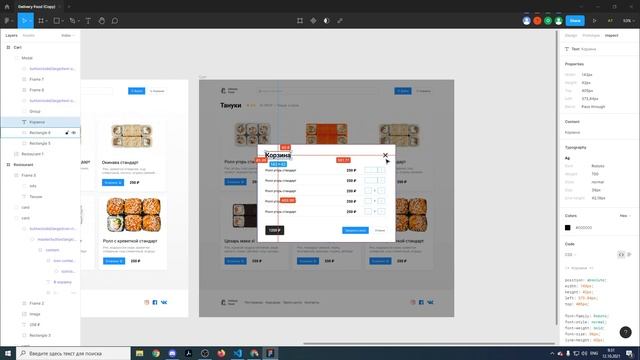Switch to the Assets tab
Image resolution: width=640 pixels, height=360 pixels.
29,36
